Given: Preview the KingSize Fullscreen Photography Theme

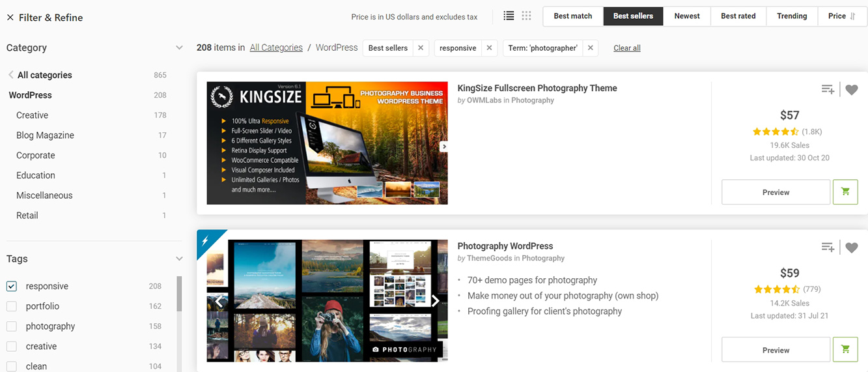Looking at the screenshot, I should (x=776, y=192).
